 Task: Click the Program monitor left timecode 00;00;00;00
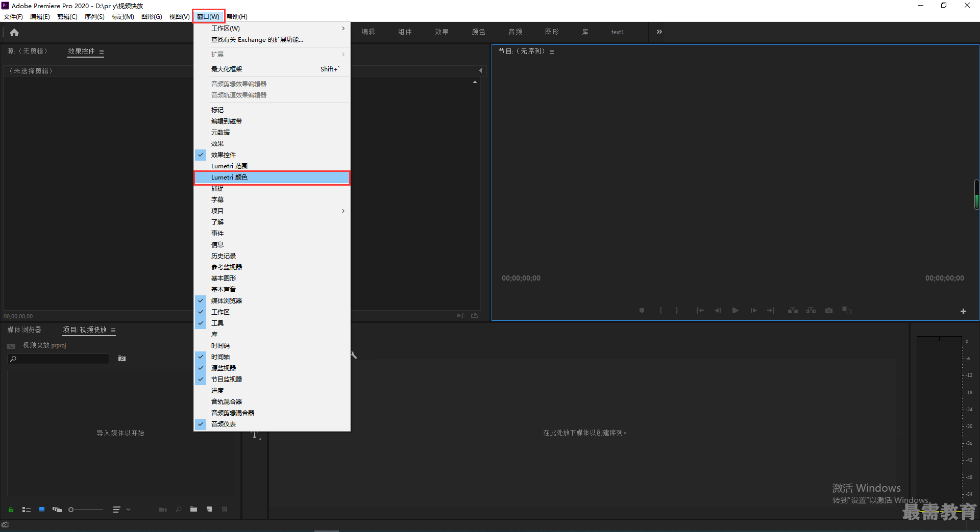click(x=521, y=278)
